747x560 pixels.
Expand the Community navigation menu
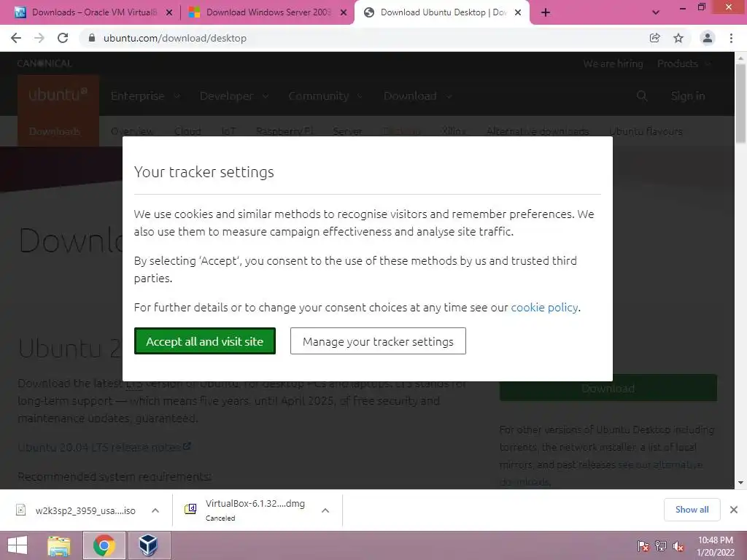click(x=325, y=96)
